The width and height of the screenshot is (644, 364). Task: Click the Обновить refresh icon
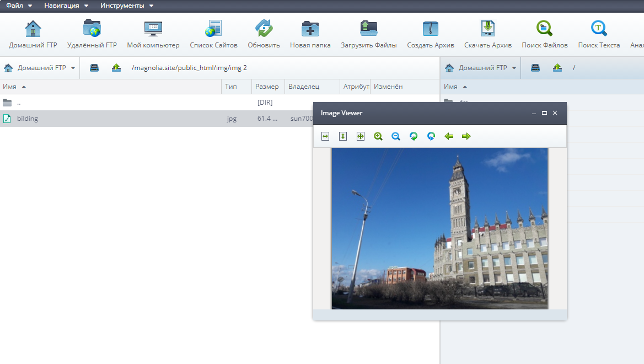pos(264,35)
